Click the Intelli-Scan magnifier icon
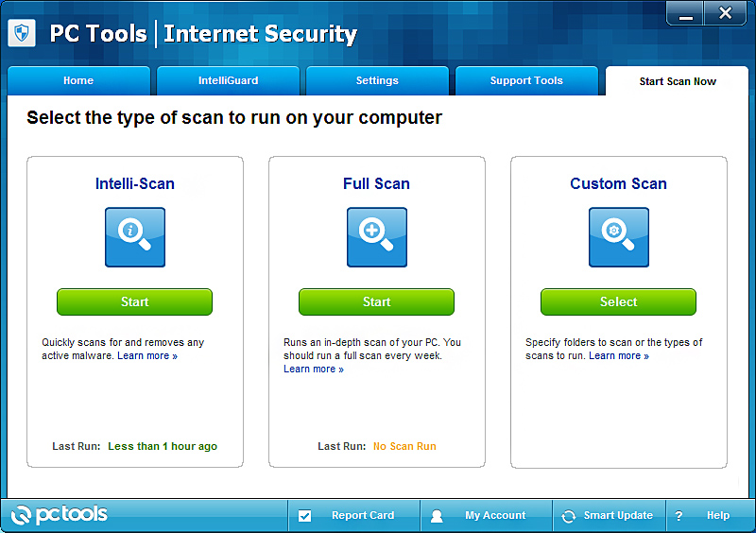 coord(135,237)
